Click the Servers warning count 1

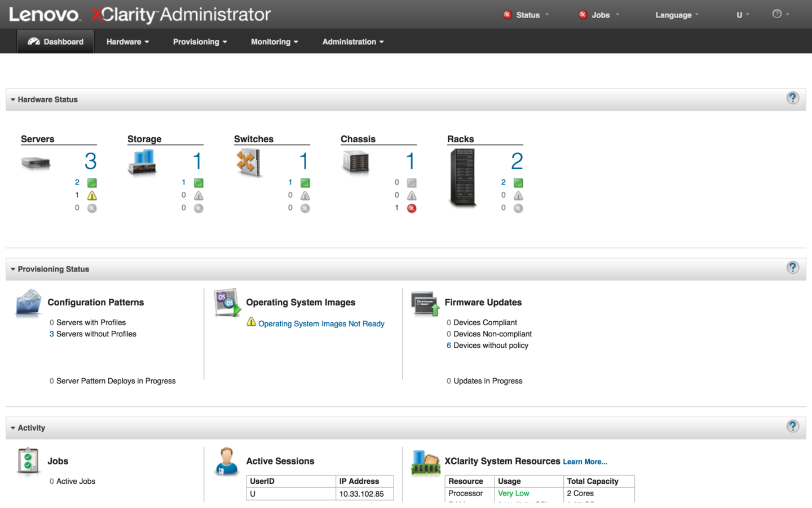pyautogui.click(x=77, y=195)
